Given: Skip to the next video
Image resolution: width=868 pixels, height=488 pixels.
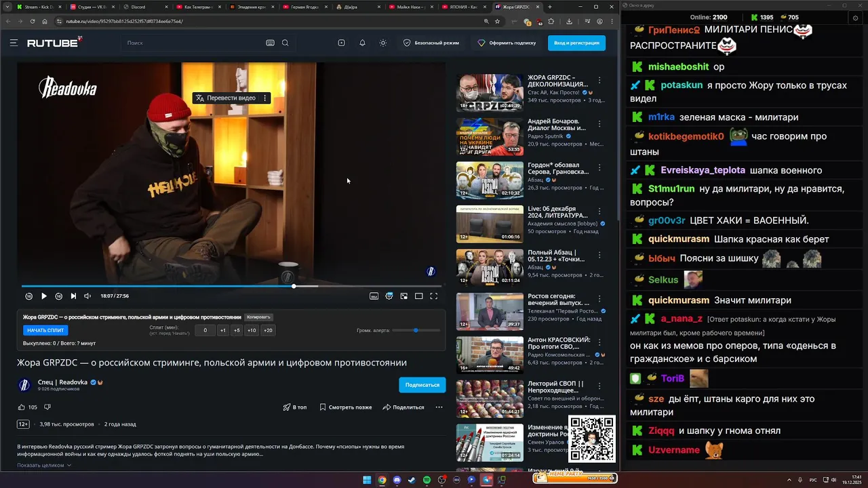Looking at the screenshot, I should [x=73, y=296].
